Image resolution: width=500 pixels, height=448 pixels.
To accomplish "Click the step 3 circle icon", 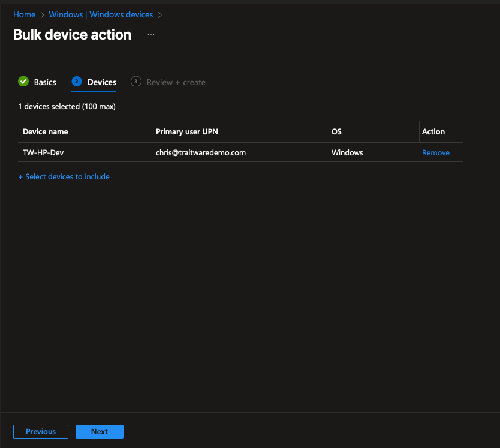I will tap(135, 82).
